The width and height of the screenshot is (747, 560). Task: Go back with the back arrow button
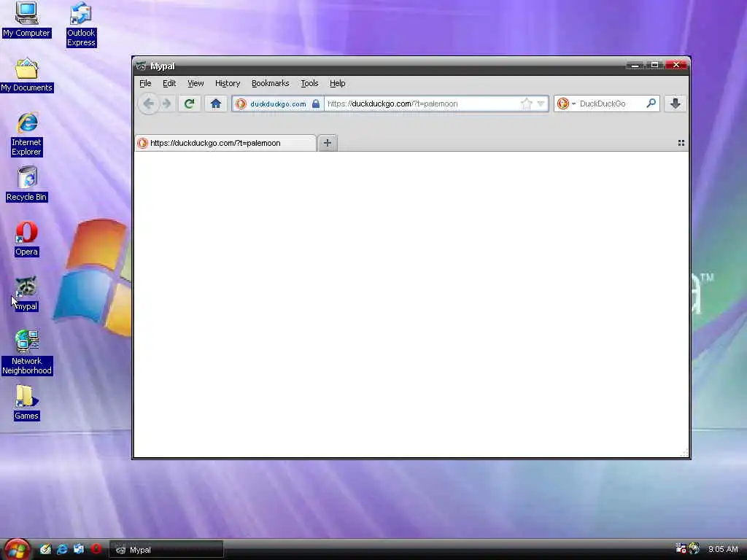coord(149,104)
